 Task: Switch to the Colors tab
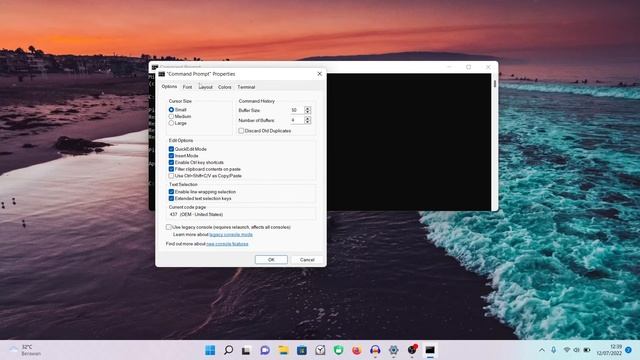[224, 87]
